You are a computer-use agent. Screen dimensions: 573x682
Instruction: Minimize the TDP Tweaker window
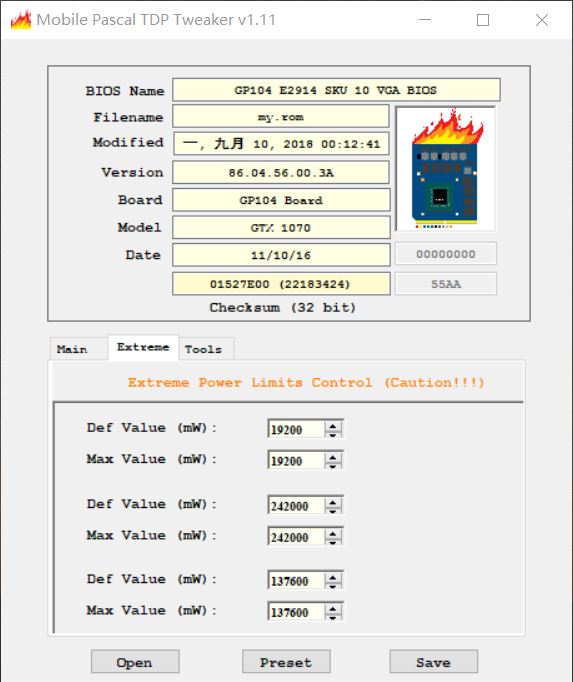point(425,20)
